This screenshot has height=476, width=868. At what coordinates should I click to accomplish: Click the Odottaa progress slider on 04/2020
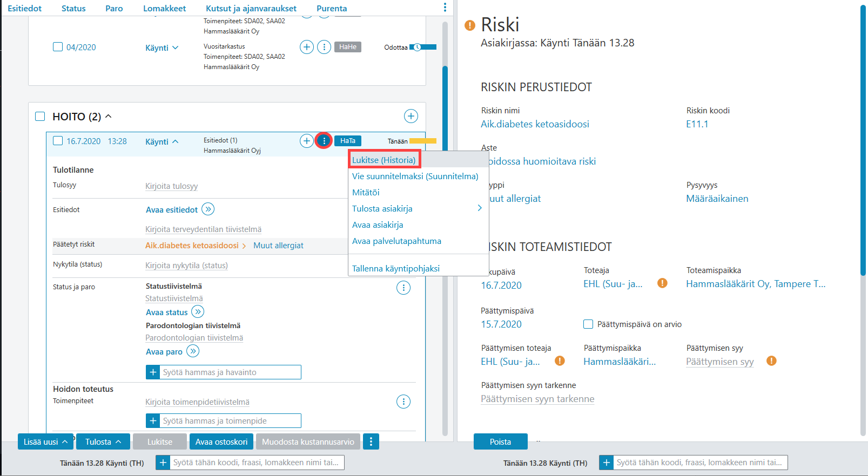click(x=423, y=47)
